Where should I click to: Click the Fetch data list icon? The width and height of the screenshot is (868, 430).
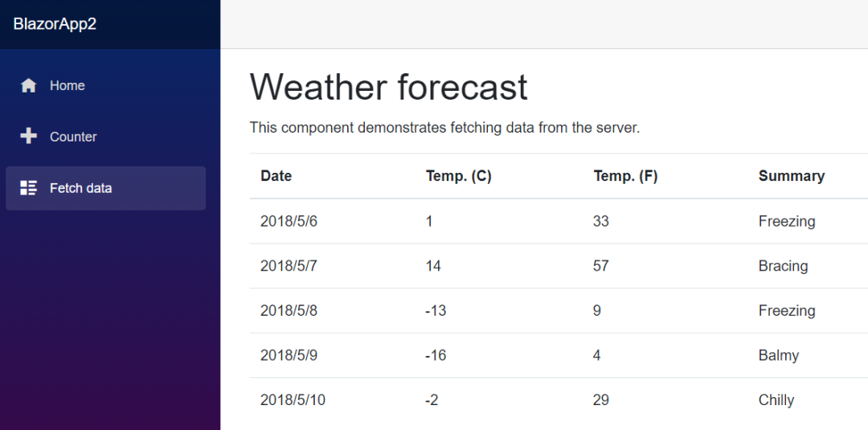[x=28, y=187]
